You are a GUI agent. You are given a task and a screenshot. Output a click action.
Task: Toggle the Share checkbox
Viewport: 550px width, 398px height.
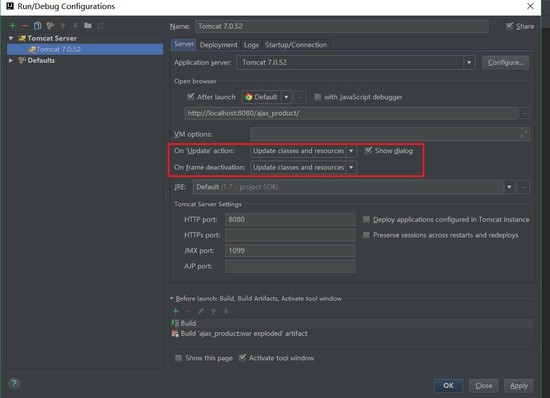(x=510, y=26)
